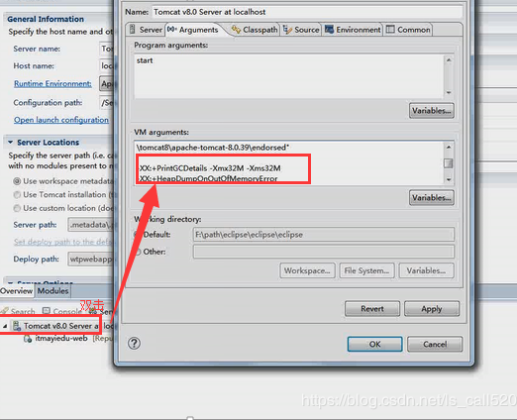Open help via question mark icon
This screenshot has height=420, width=517.
tap(134, 344)
